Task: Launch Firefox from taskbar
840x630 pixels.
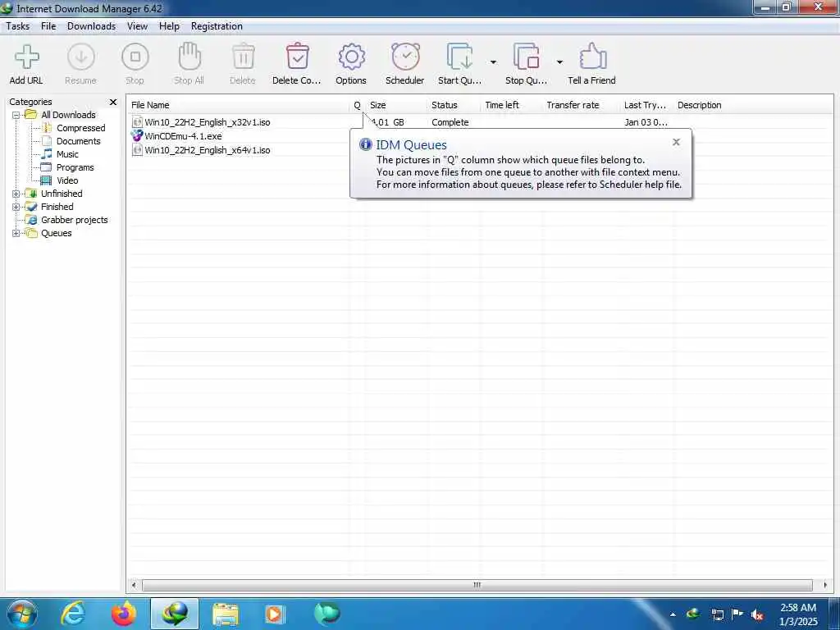Action: pos(125,614)
